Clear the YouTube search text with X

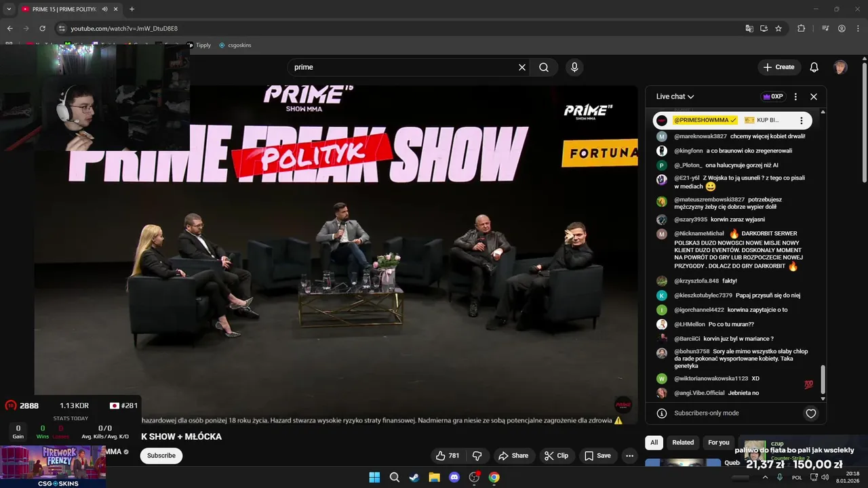pos(522,67)
